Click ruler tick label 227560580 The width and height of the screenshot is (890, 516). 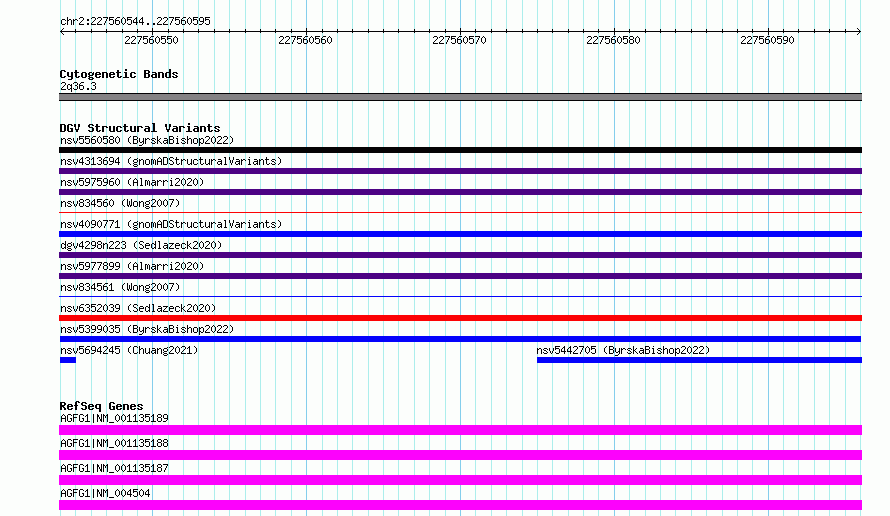click(613, 40)
